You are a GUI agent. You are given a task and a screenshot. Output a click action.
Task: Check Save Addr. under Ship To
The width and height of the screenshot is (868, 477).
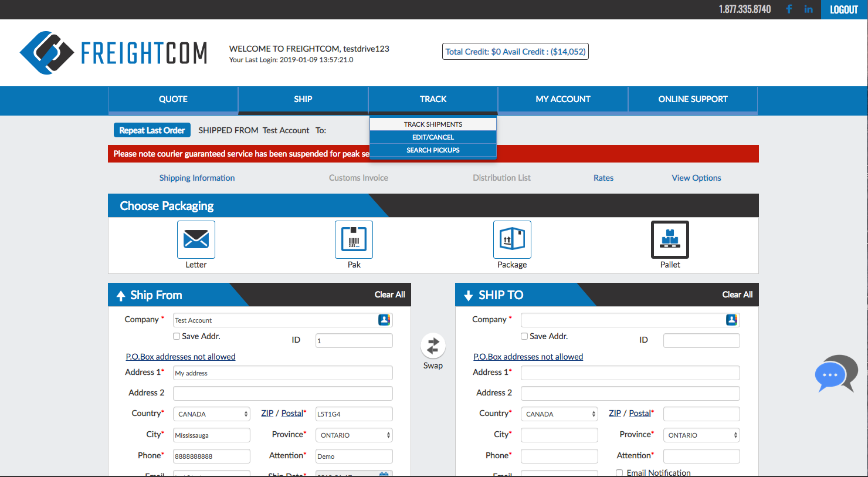pos(524,336)
